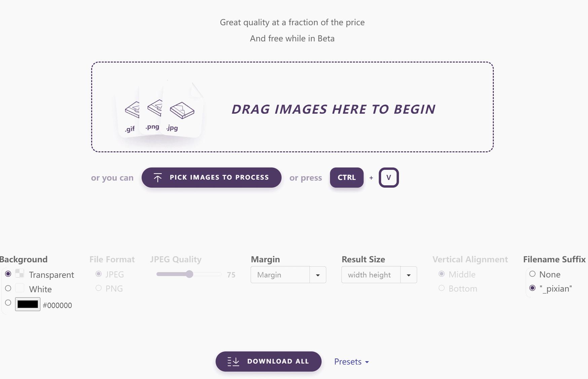
Task: Click into the Margin input field
Action: 280,275
